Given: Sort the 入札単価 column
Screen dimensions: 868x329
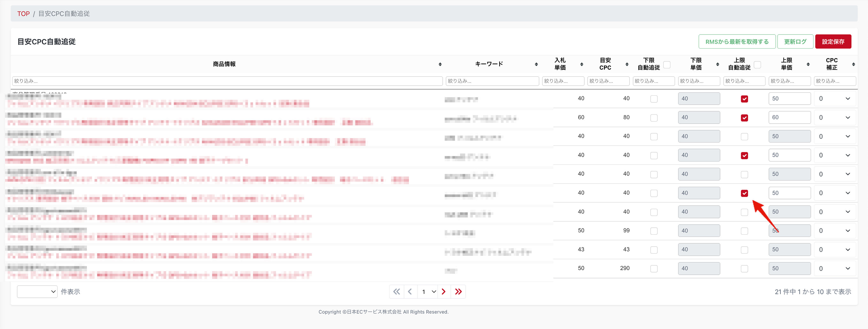Looking at the screenshot, I should [581, 64].
